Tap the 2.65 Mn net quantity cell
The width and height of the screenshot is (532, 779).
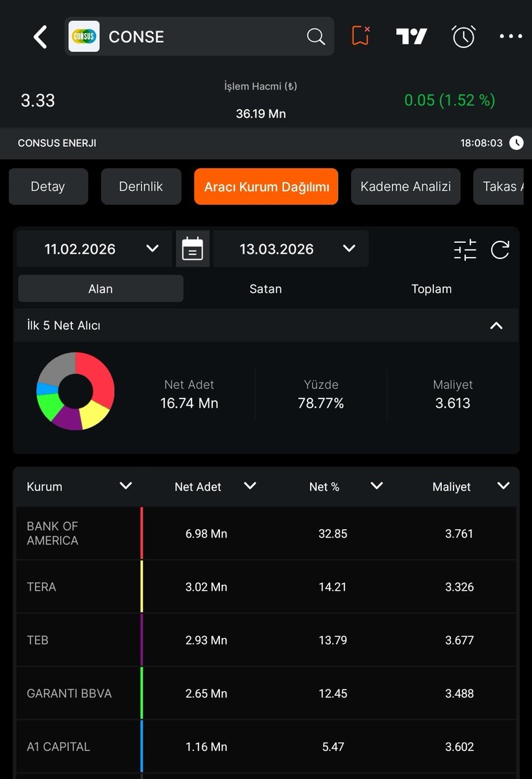pyautogui.click(x=206, y=693)
